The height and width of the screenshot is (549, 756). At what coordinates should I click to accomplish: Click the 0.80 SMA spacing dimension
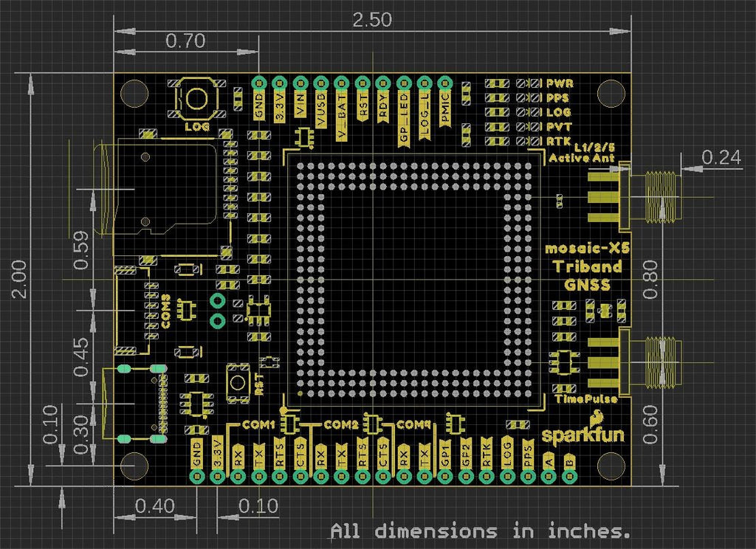point(650,279)
